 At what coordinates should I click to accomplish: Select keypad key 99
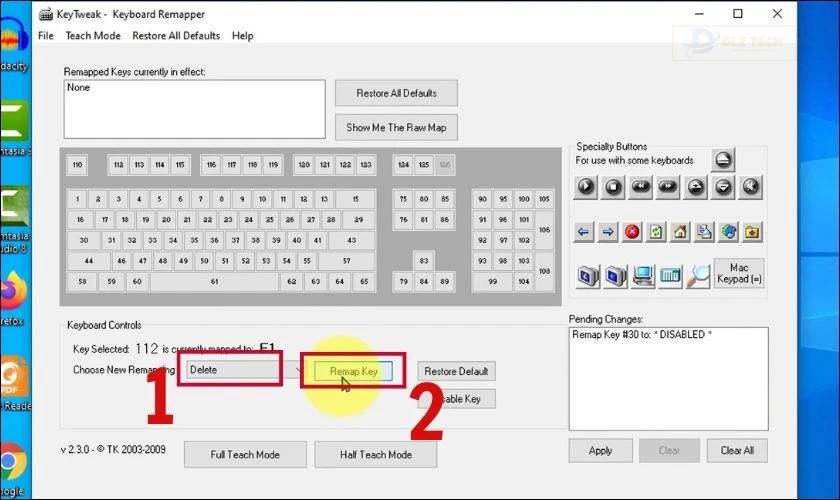point(492,281)
